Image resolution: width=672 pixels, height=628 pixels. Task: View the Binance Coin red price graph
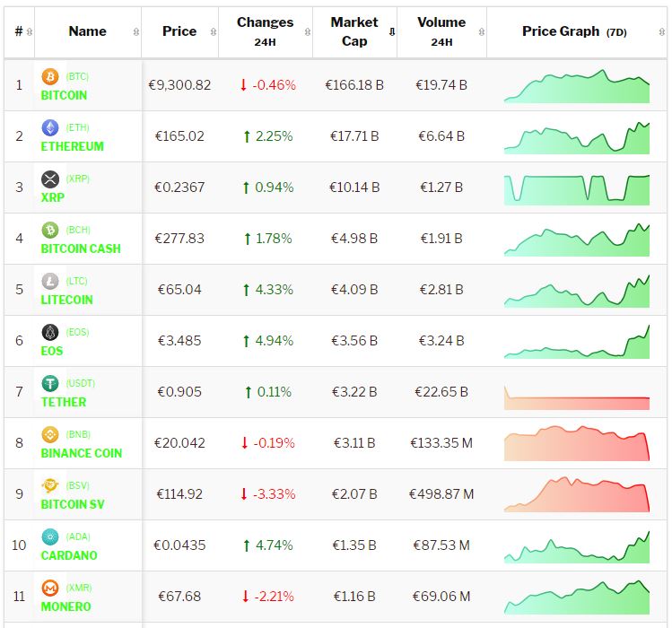[x=576, y=443]
